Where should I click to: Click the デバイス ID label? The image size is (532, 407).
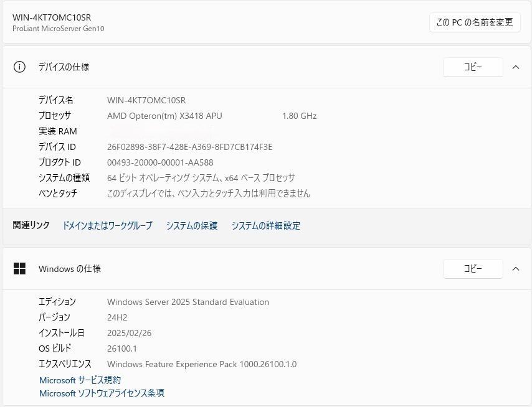pos(57,147)
